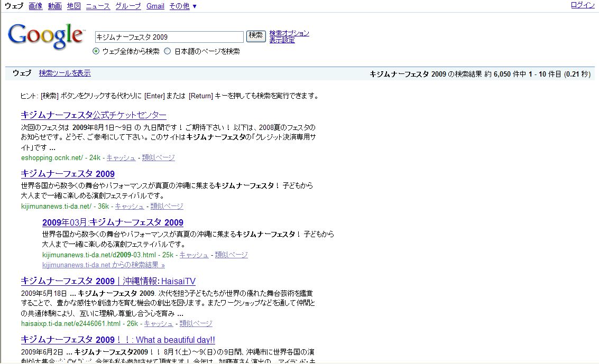Viewport: 599px width, 364px height.
Task: Open the 画像 (Images) tab link
Action: [35, 6]
